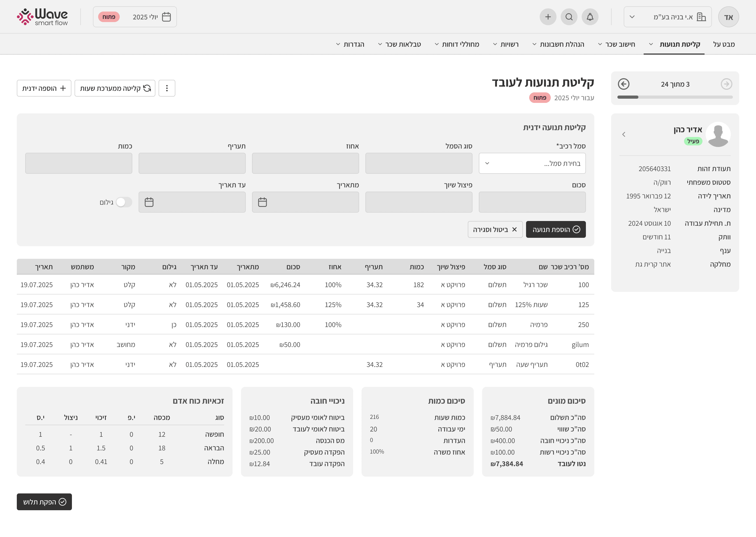Click employee progress bar under 3 מתוך 24
The height and width of the screenshot is (537, 756).
(x=675, y=97)
